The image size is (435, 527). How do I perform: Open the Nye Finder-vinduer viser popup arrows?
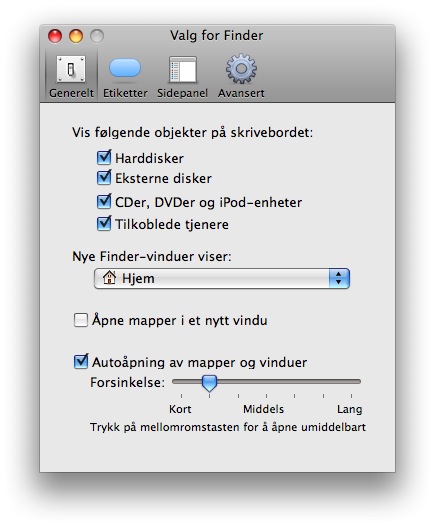[x=339, y=278]
